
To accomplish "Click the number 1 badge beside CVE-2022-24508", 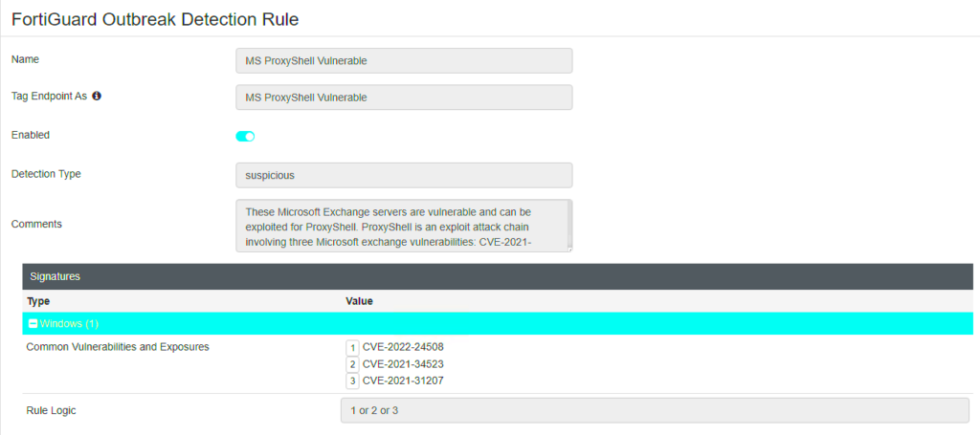I will pyautogui.click(x=352, y=347).
